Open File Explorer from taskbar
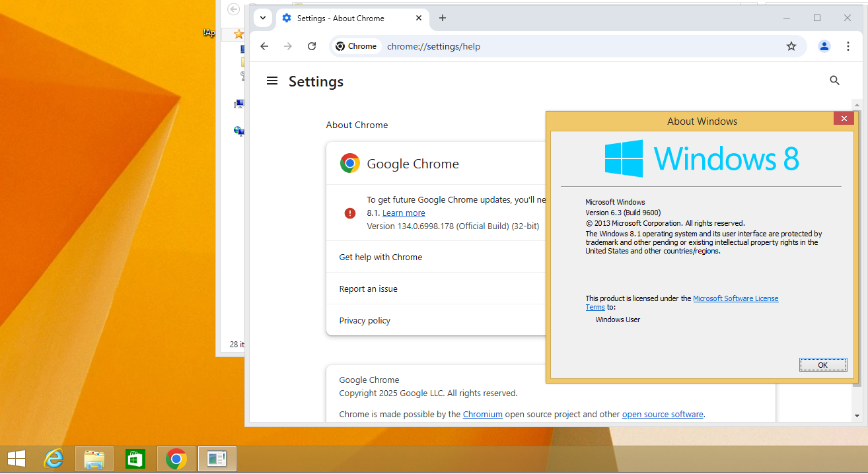This screenshot has width=868, height=474. [x=94, y=459]
